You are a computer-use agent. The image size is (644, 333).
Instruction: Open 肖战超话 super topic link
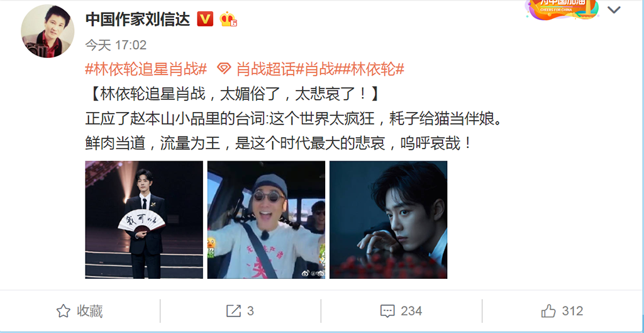266,69
